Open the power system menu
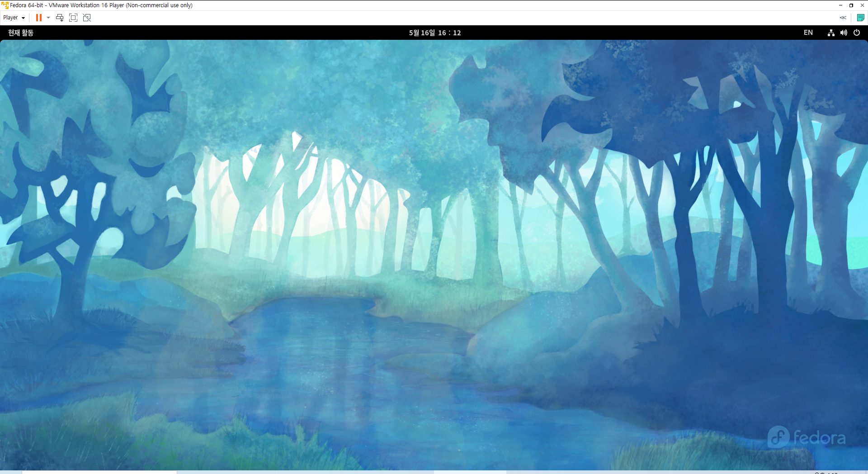 click(x=857, y=33)
